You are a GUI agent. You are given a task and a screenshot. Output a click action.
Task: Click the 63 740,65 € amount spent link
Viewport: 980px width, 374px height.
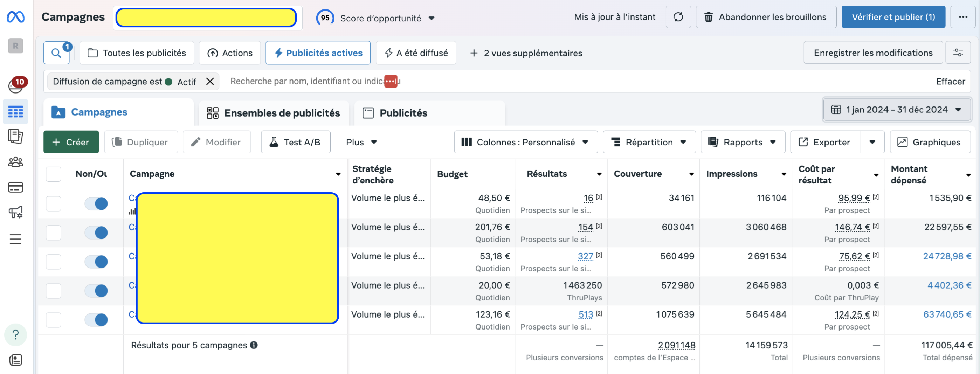coord(947,315)
